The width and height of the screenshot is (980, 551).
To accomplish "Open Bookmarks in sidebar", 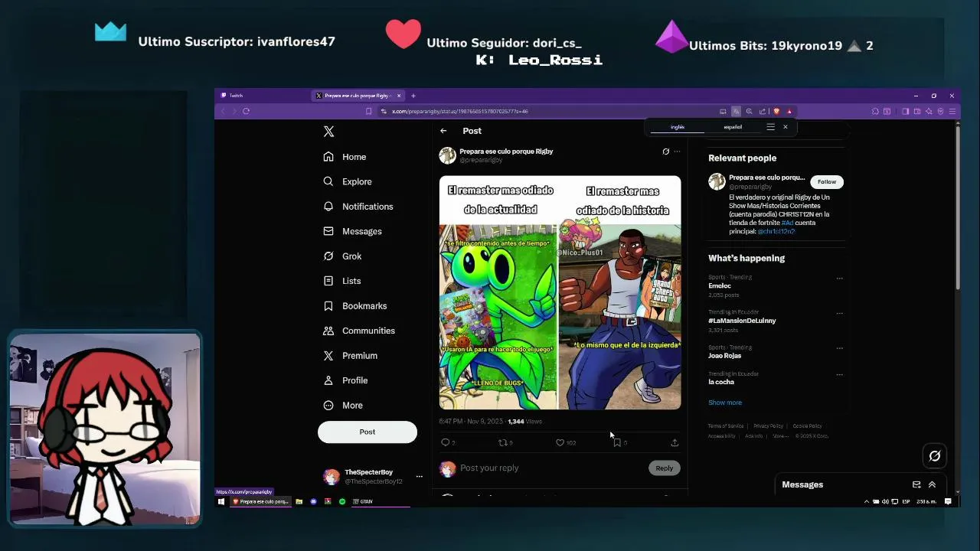I will (x=354, y=306).
